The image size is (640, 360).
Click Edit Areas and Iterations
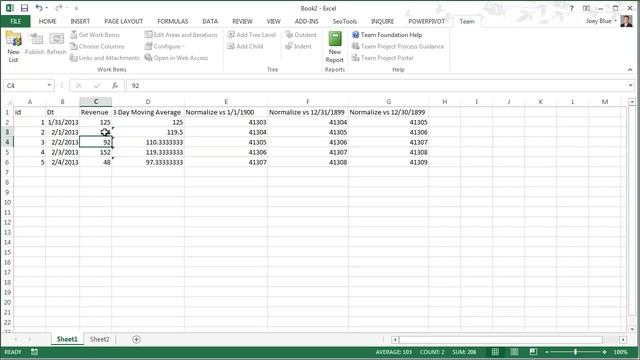click(x=181, y=35)
